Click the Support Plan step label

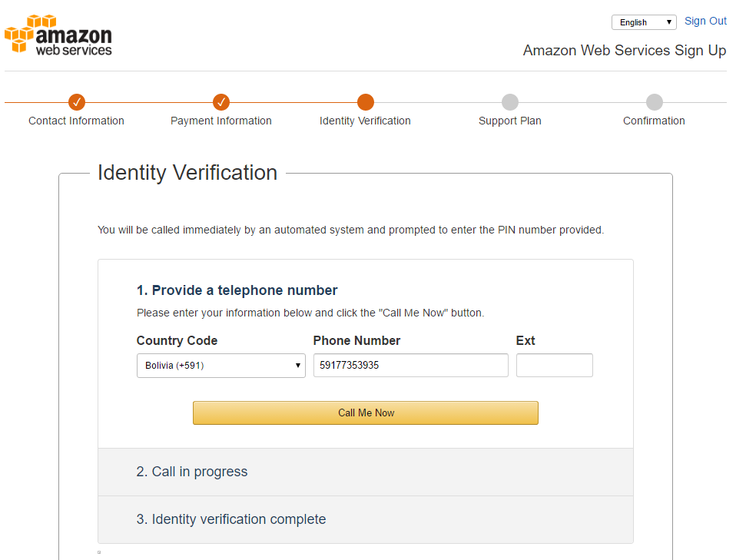click(509, 121)
